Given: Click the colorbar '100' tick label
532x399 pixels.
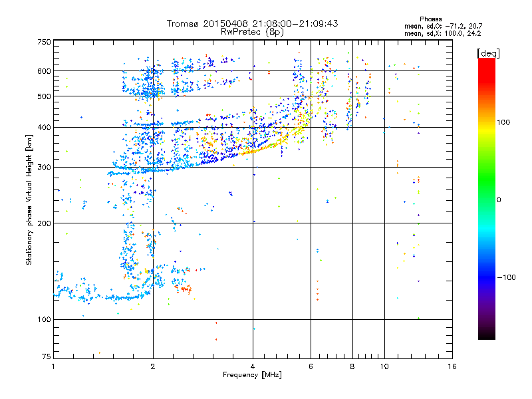Looking at the screenshot, I should click(x=503, y=122).
